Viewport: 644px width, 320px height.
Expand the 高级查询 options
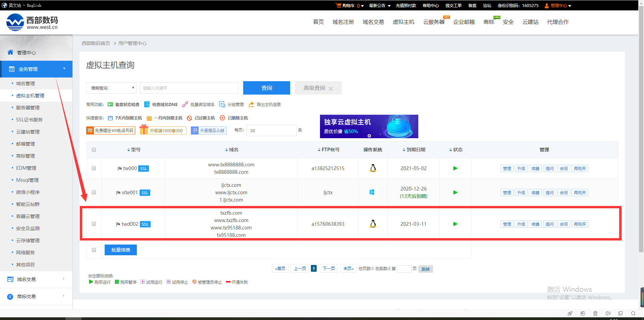318,88
